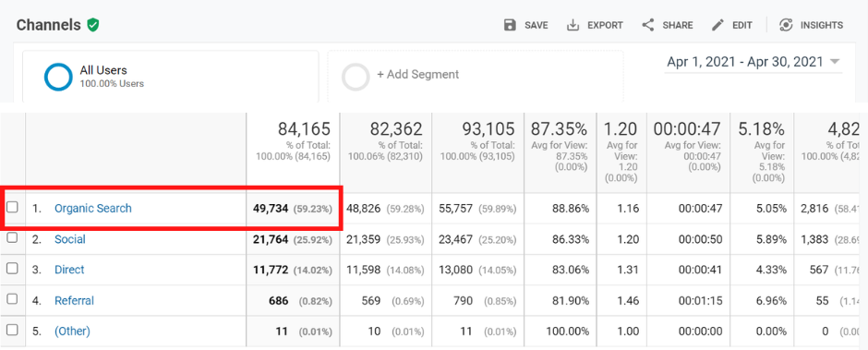Click the 1.20 average value in totals
The height and width of the screenshot is (350, 868).
[x=620, y=129]
